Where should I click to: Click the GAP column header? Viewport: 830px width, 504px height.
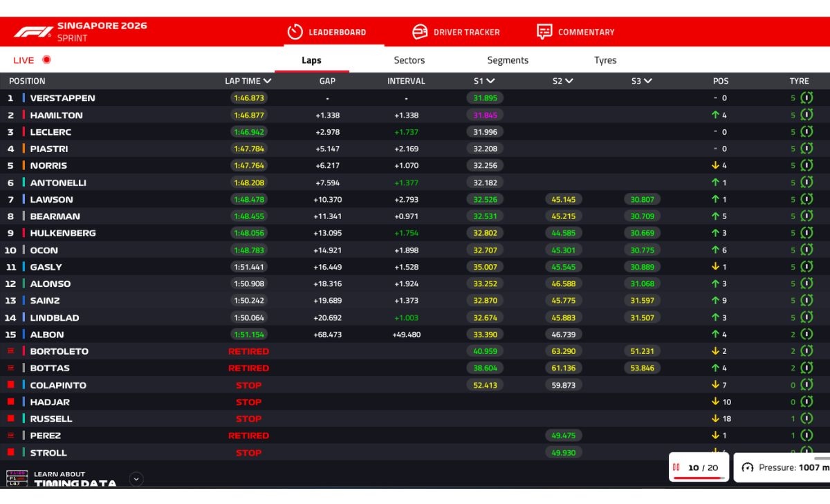pos(327,81)
